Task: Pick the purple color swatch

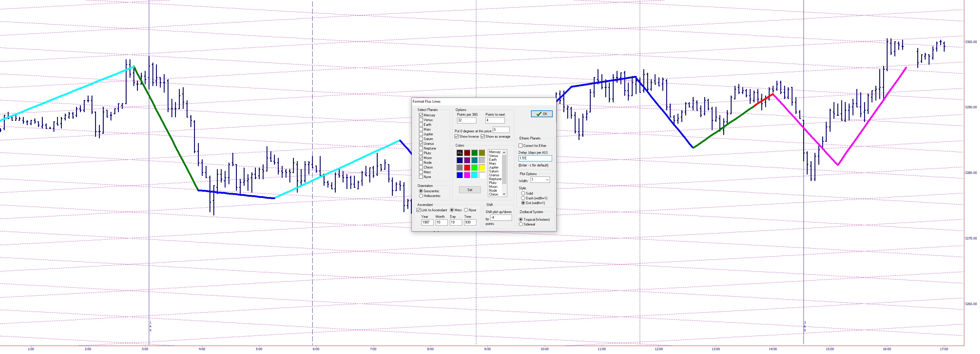Action: tap(467, 160)
